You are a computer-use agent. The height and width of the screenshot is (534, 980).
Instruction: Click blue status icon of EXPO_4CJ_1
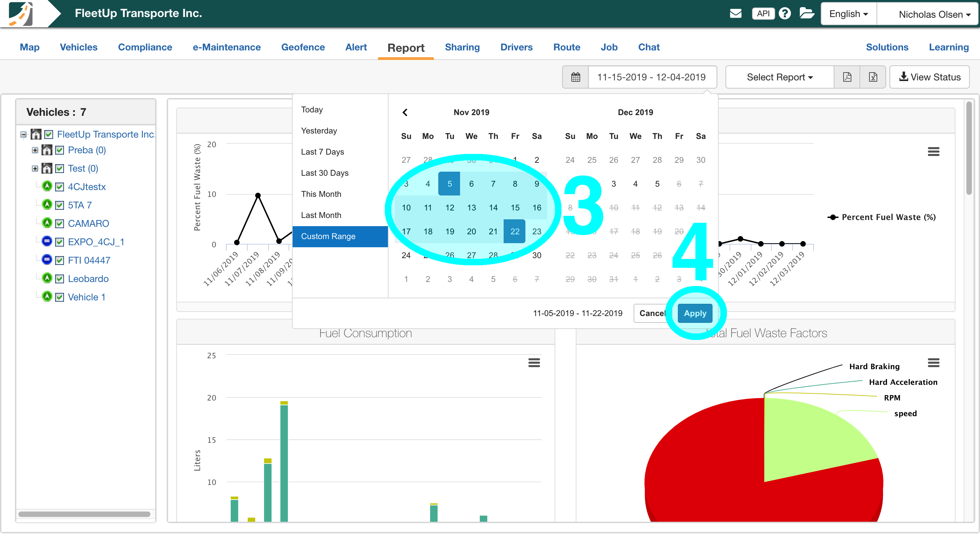point(47,241)
